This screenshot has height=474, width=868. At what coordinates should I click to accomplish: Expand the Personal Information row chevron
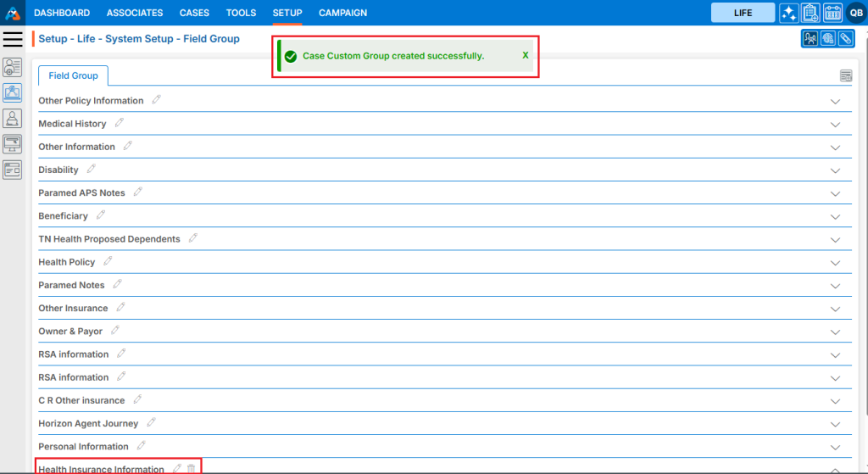pos(835,447)
